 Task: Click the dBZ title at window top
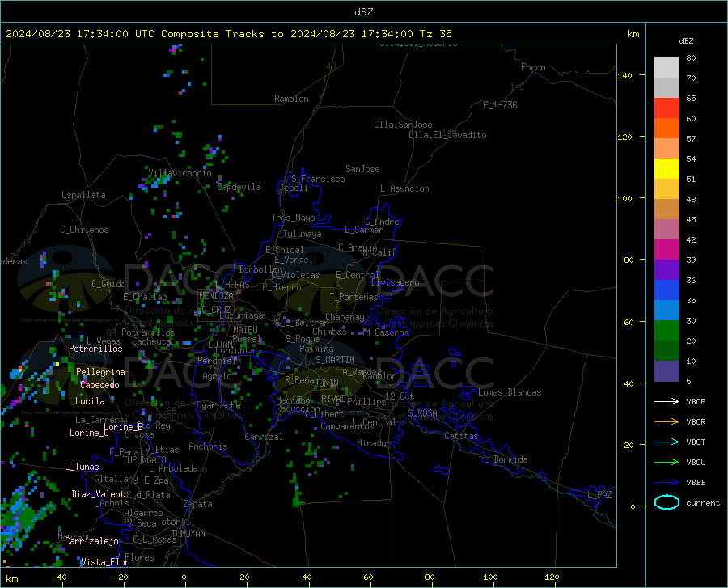click(363, 12)
